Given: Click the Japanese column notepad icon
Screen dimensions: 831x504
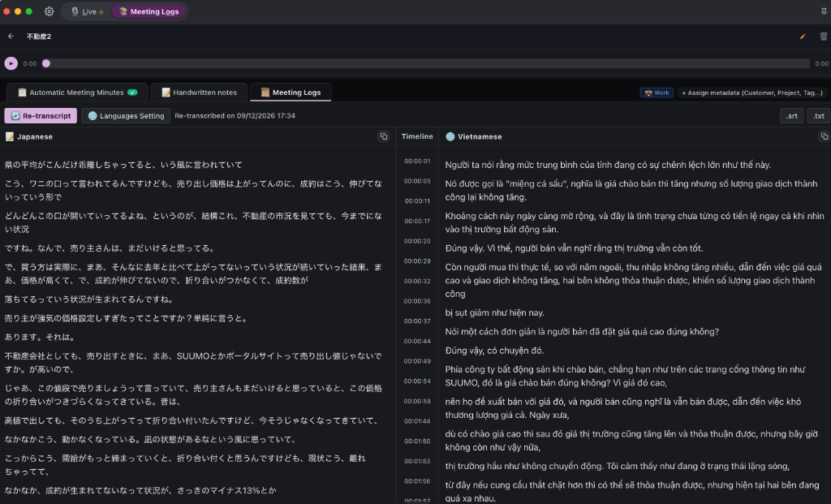Looking at the screenshot, I should 10,136.
